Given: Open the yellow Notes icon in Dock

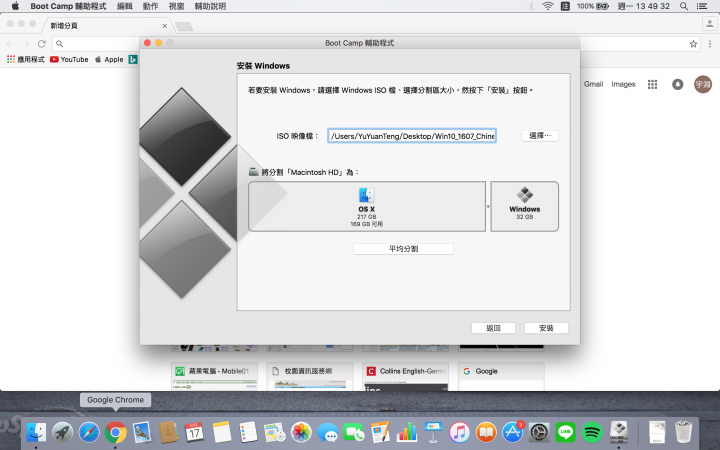Looking at the screenshot, I should pyautogui.click(x=222, y=432).
